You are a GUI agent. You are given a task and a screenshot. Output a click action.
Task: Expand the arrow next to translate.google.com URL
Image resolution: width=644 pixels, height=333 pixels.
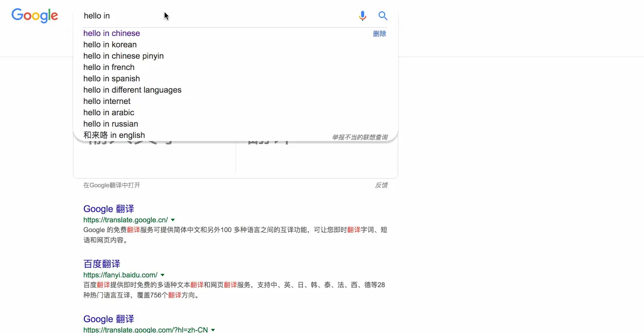tap(213, 330)
